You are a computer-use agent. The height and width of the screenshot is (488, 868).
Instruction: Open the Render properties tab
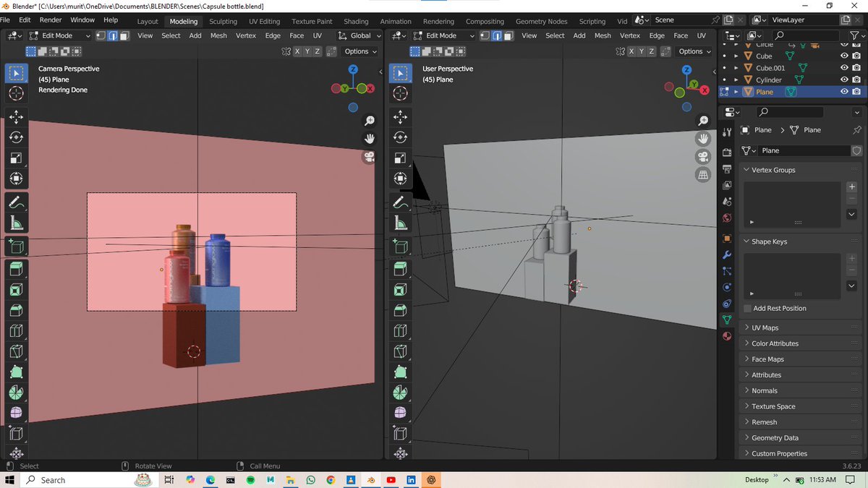coord(727,153)
